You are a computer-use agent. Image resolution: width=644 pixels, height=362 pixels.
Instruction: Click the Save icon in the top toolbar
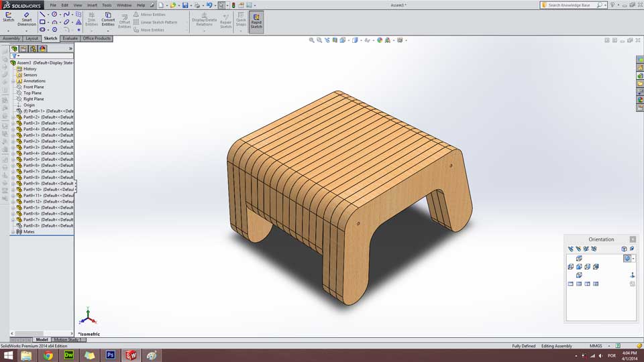(185, 5)
